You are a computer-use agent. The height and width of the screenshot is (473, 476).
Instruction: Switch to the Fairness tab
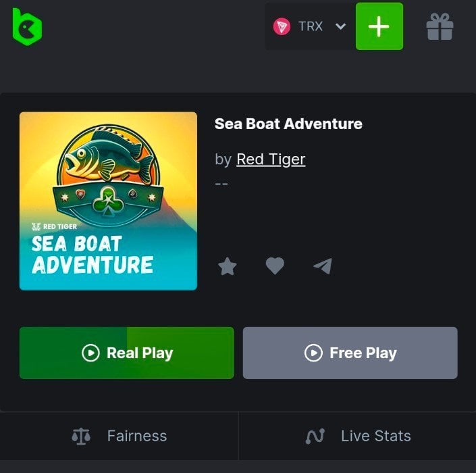[120, 437]
